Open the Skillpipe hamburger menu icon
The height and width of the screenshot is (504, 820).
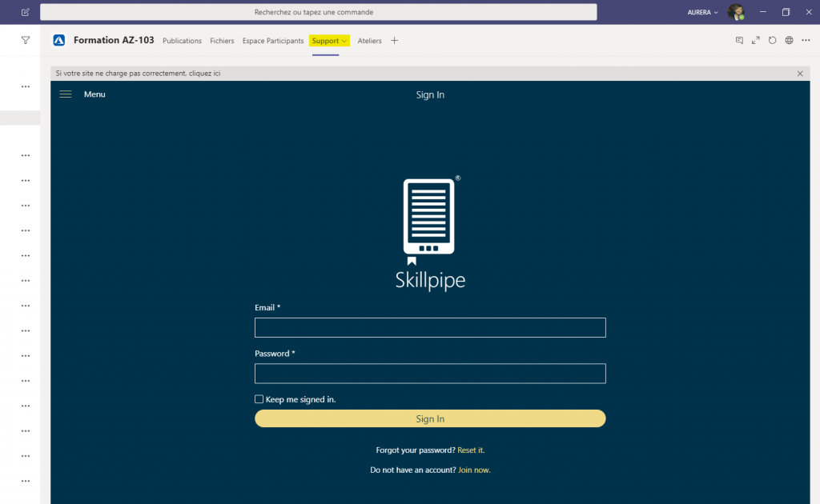point(66,94)
